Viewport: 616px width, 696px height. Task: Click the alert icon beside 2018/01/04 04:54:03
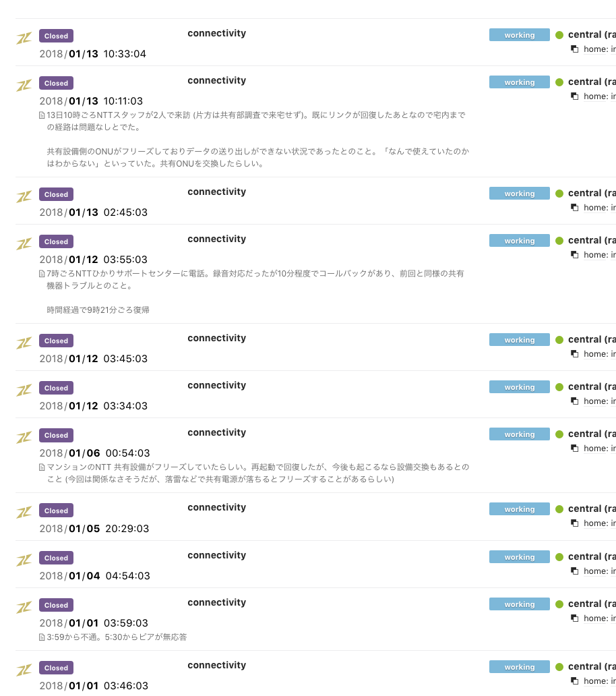tap(24, 560)
